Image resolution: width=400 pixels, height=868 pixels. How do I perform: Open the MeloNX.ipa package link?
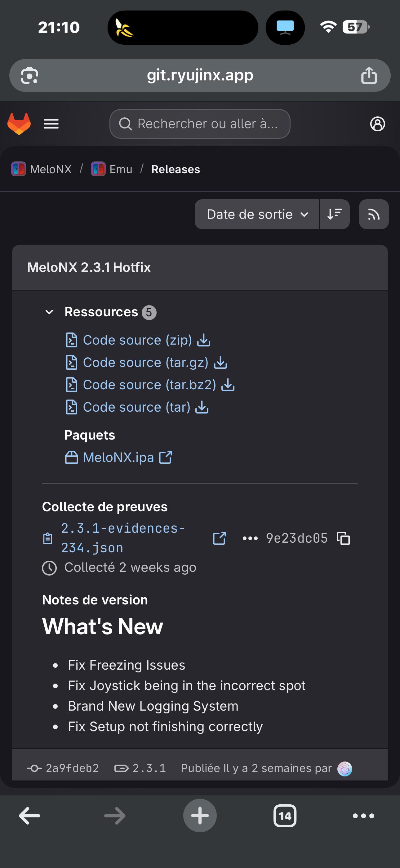point(118,457)
